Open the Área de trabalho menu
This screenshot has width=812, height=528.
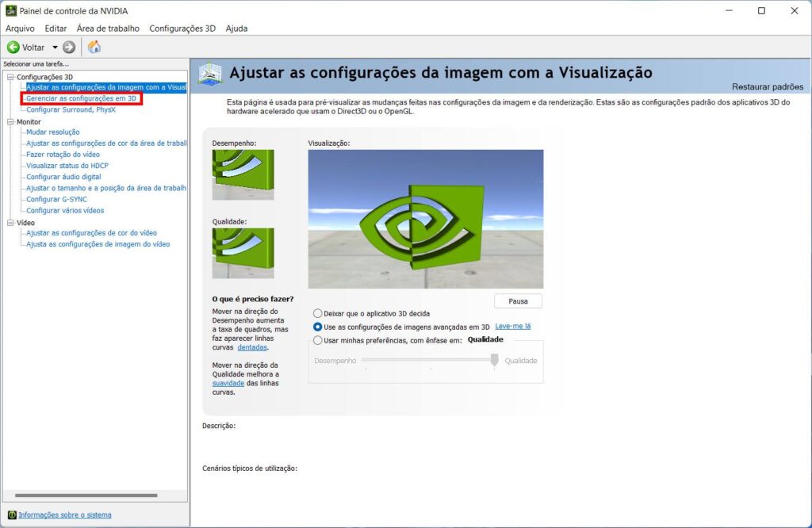[108, 29]
